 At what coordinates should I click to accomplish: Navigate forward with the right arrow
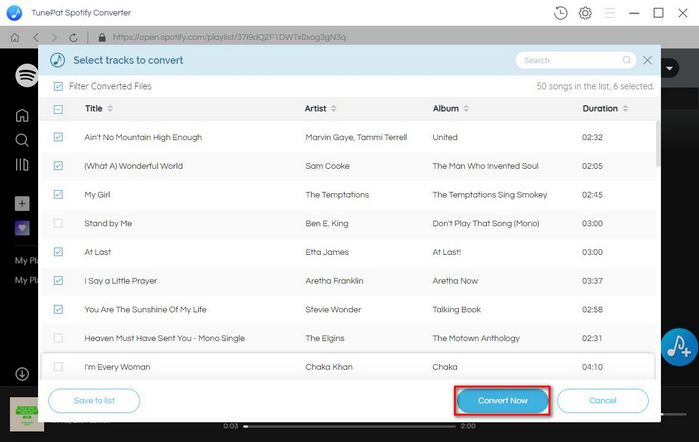coord(54,37)
